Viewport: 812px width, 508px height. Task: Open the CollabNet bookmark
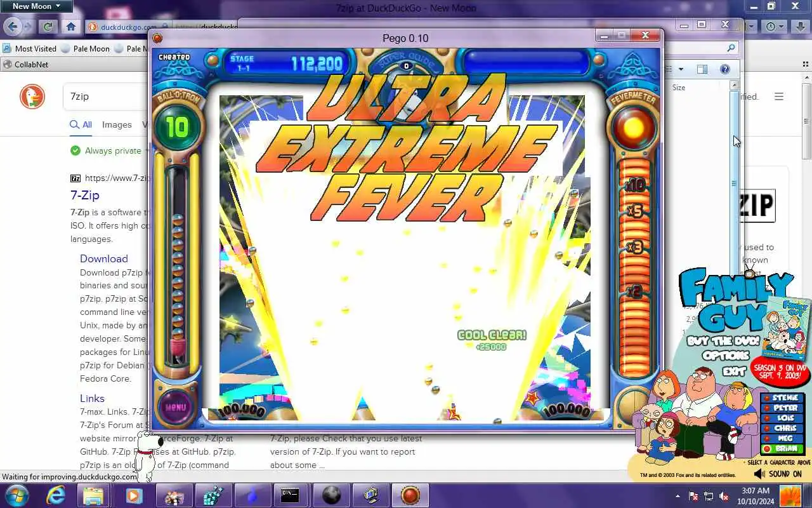(x=26, y=64)
